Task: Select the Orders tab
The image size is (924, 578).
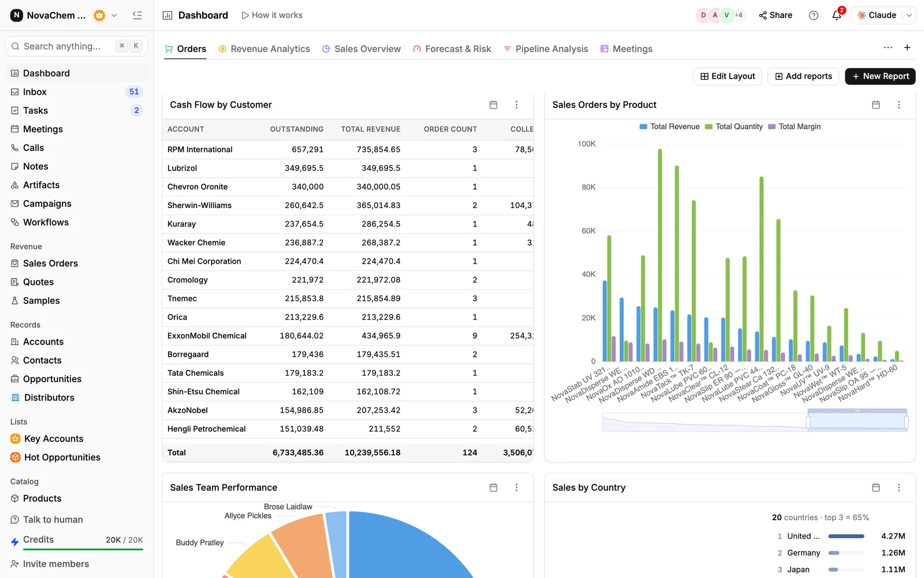Action: point(185,49)
